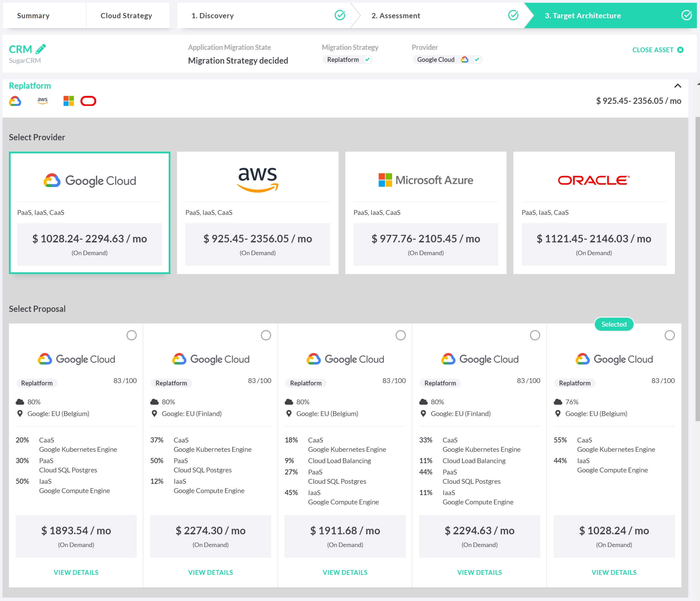Click the Assessment step checkmark icon

[x=513, y=15]
